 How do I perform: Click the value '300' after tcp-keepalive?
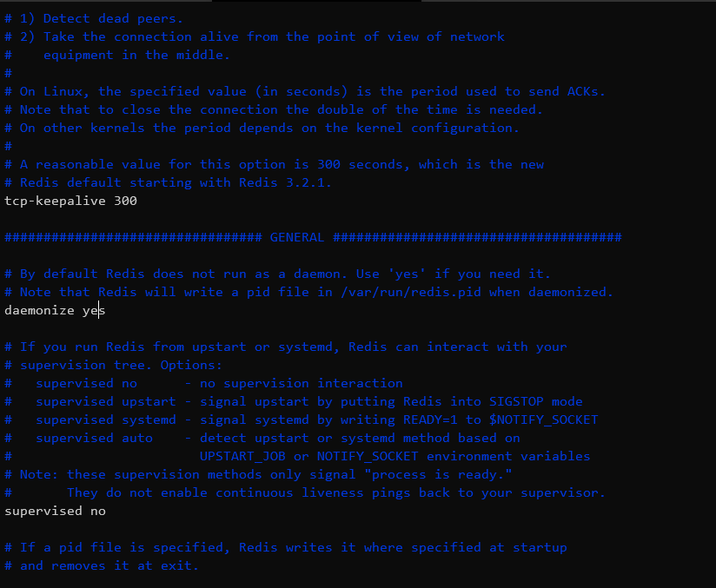(126, 201)
